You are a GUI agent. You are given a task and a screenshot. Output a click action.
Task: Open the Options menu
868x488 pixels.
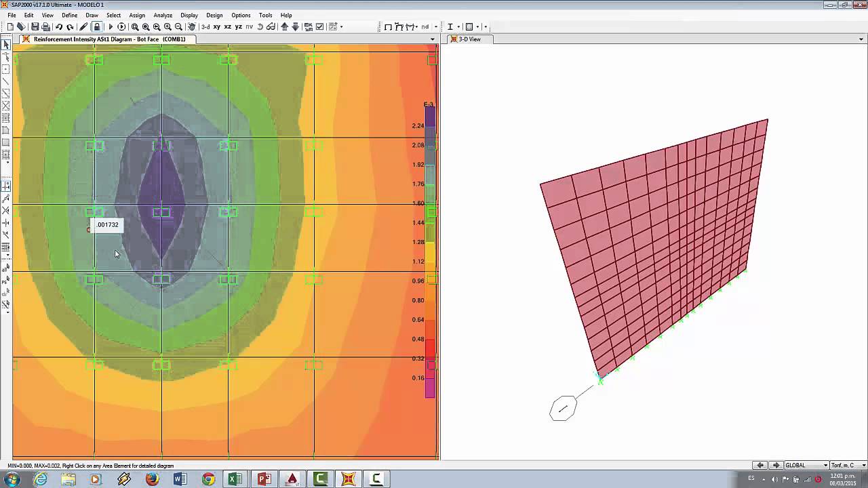(241, 15)
